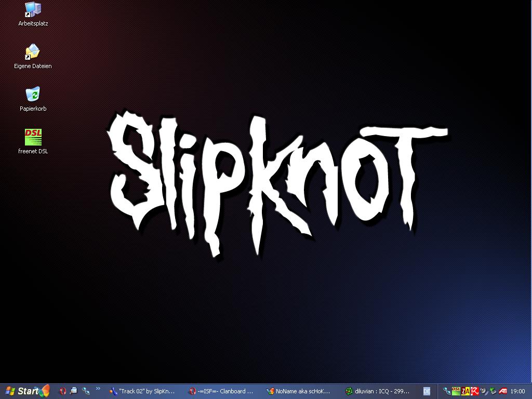
Task: Click the Arbeitsplatz icon label
Action: (33, 23)
